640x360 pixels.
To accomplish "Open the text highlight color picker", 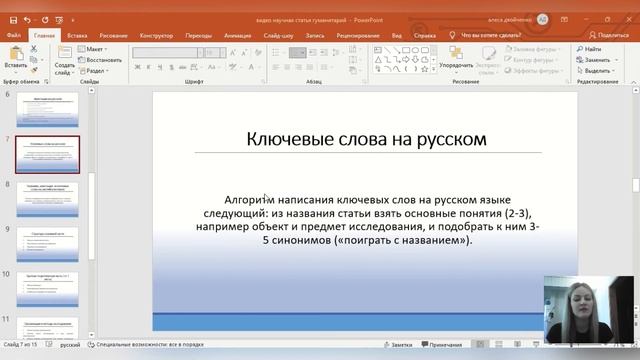I will tap(234, 67).
